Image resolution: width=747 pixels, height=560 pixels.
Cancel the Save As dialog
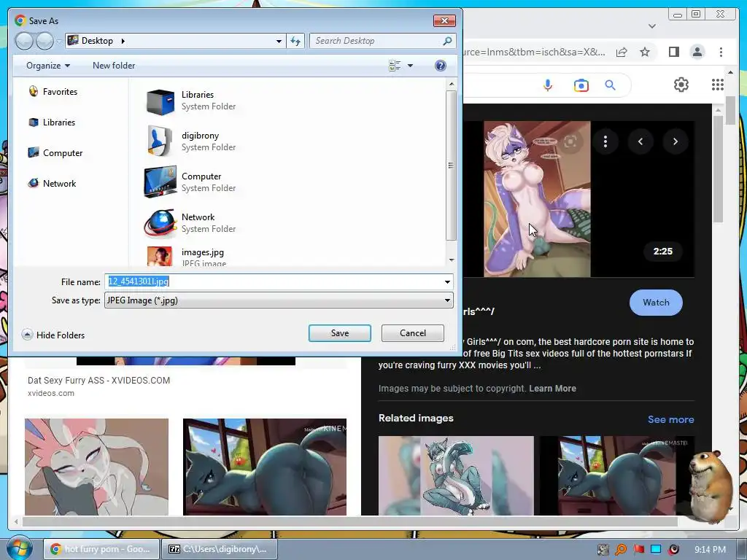click(x=413, y=333)
